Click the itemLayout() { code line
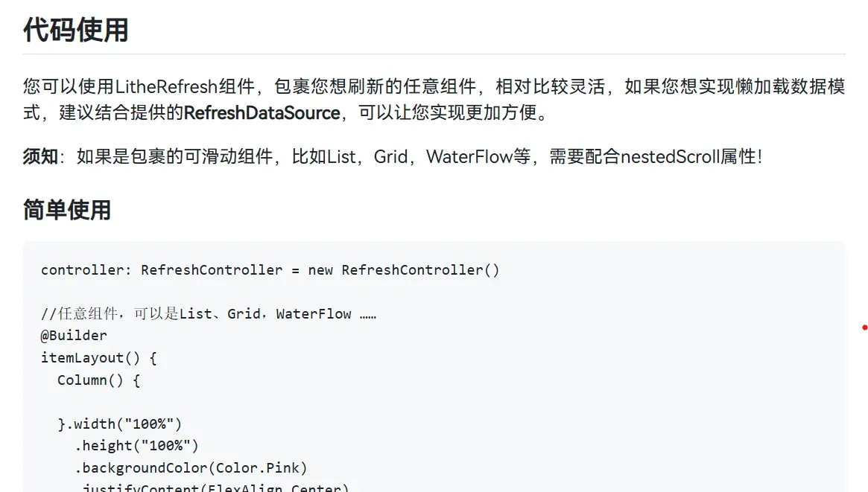 (x=99, y=358)
